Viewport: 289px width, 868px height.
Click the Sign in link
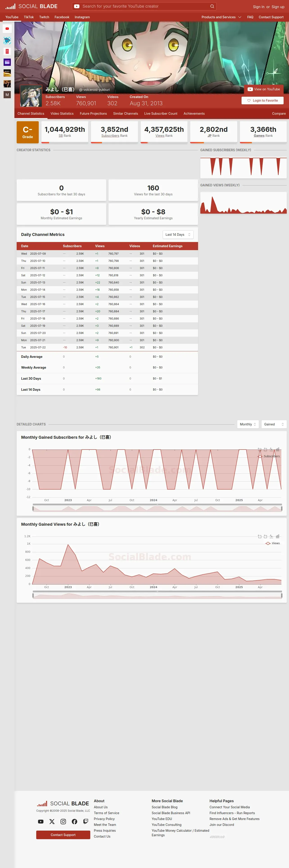click(x=258, y=7)
